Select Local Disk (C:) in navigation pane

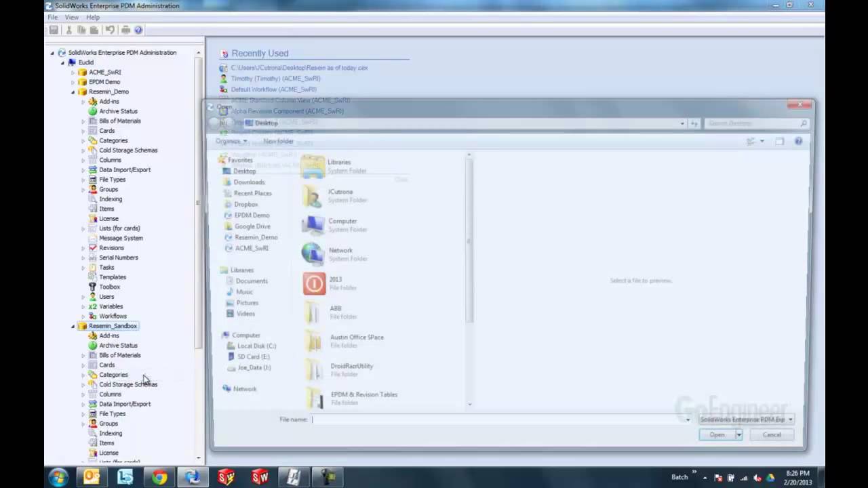pyautogui.click(x=256, y=346)
